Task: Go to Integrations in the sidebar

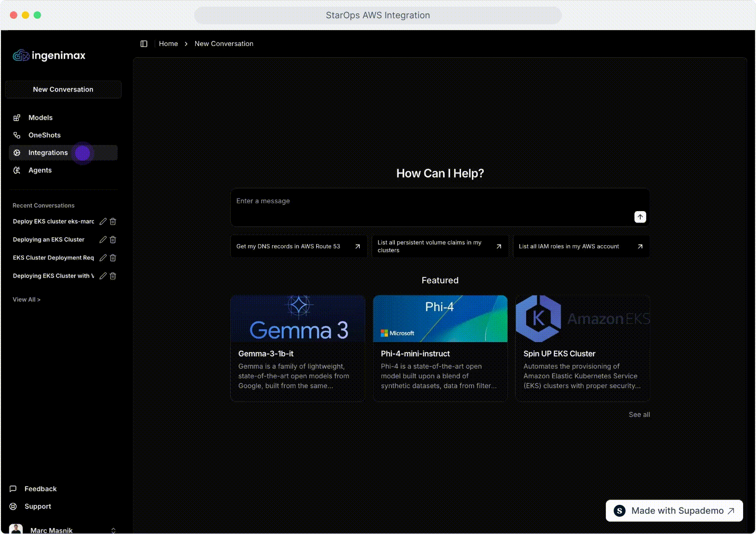Action: point(47,153)
